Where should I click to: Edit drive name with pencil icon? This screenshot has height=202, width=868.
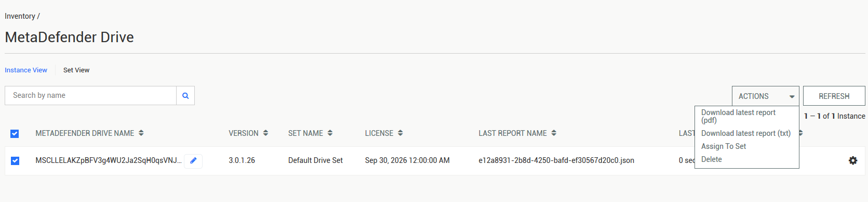pyautogui.click(x=193, y=161)
